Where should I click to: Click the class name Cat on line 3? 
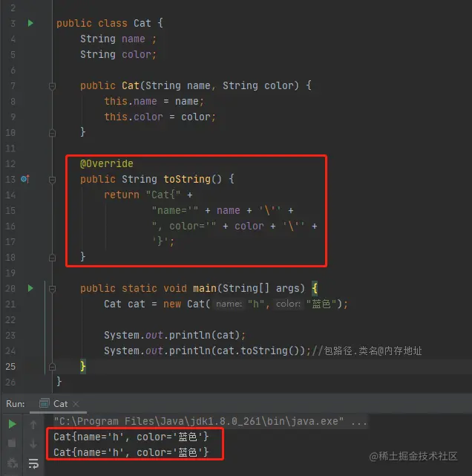pyautogui.click(x=142, y=23)
